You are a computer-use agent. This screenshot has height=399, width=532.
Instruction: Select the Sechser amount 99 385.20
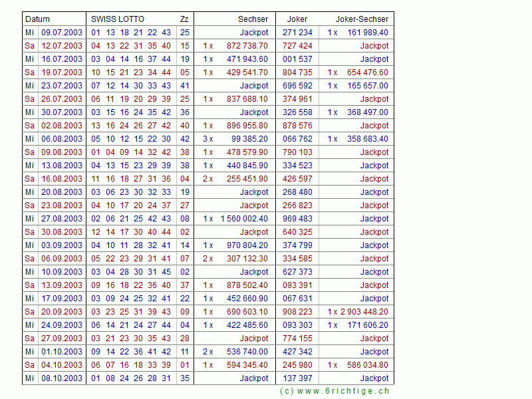(x=249, y=139)
